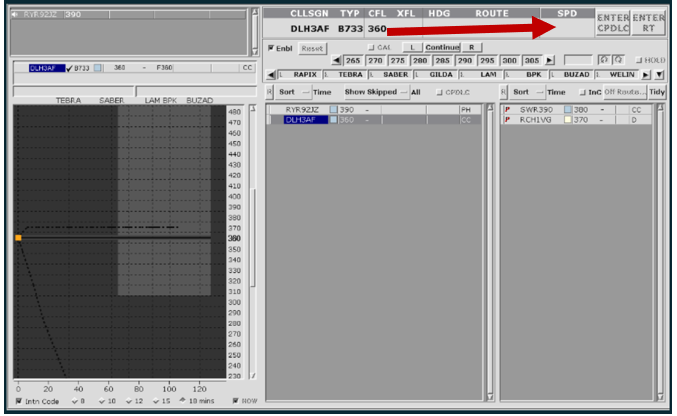Viewport: 677px width, 416px height.
Task: Select flight level 280
Action: click(420, 60)
